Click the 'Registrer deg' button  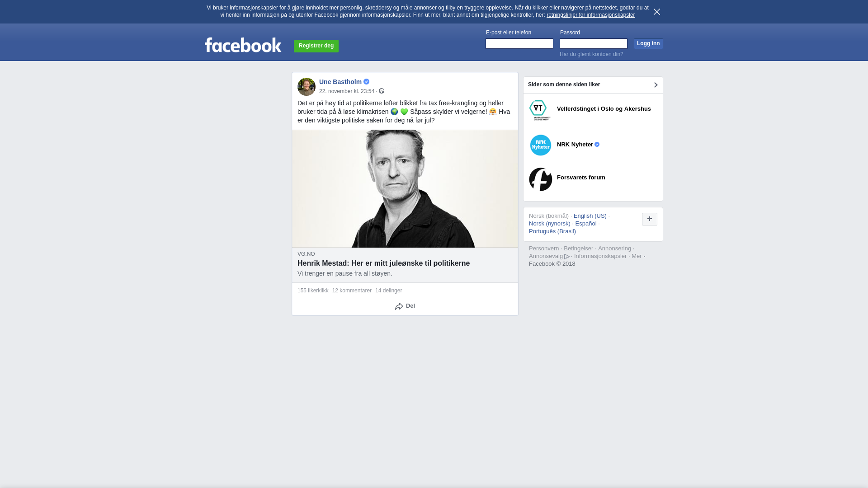click(316, 46)
